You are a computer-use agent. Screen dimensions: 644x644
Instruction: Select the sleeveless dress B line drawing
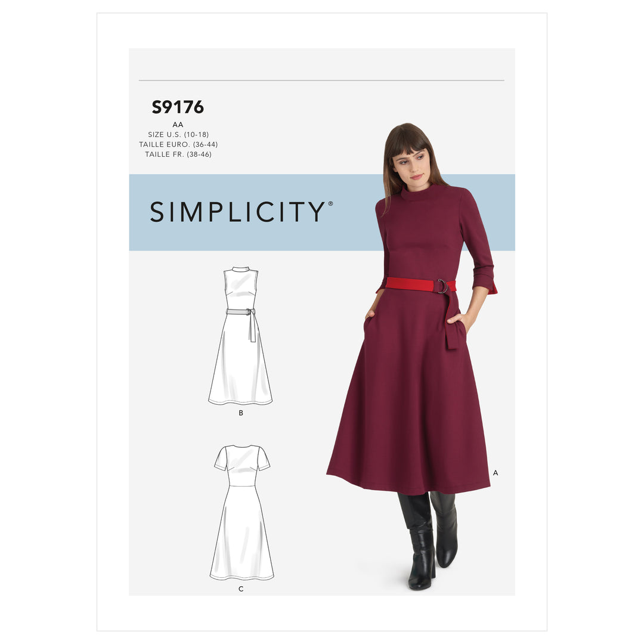pos(240,336)
